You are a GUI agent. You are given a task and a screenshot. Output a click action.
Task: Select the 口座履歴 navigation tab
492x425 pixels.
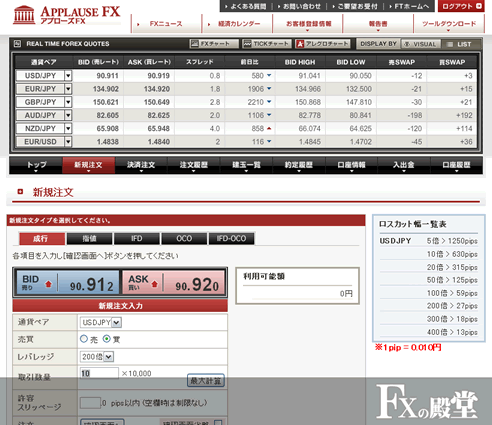(x=456, y=165)
